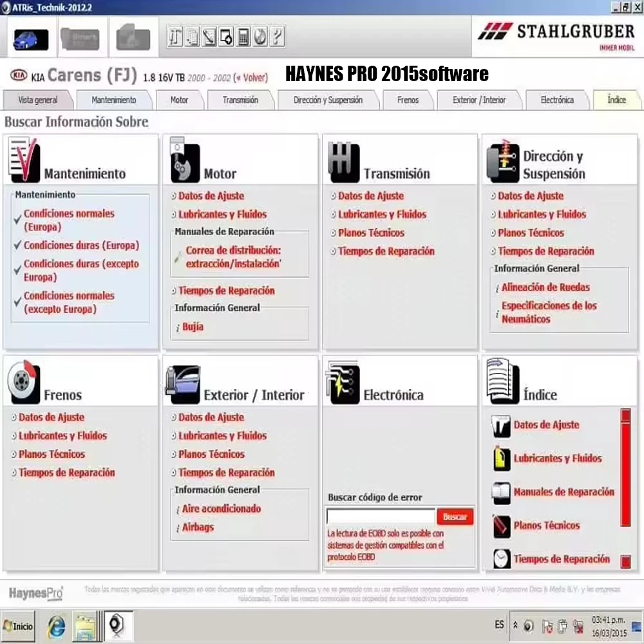Open the Alineación de Ruedas link
The height and width of the screenshot is (644, 644).
[545, 287]
